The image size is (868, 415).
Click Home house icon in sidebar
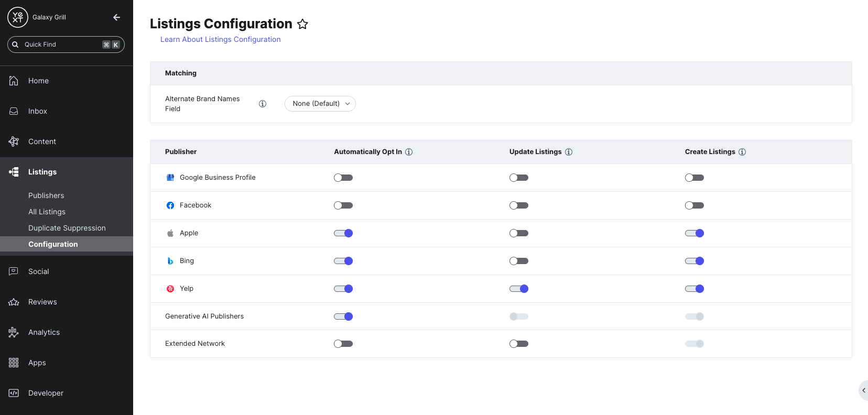[14, 81]
